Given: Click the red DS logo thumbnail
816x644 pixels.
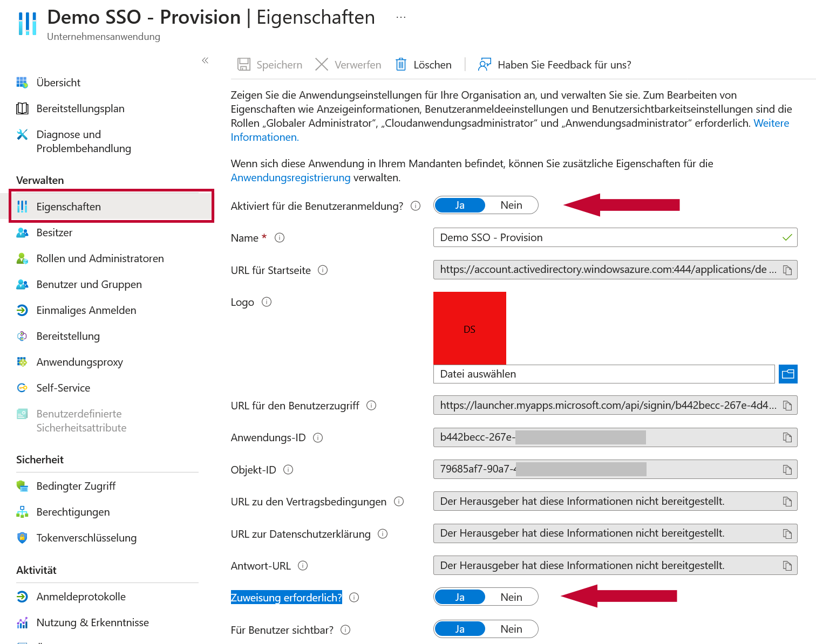Looking at the screenshot, I should click(x=470, y=328).
